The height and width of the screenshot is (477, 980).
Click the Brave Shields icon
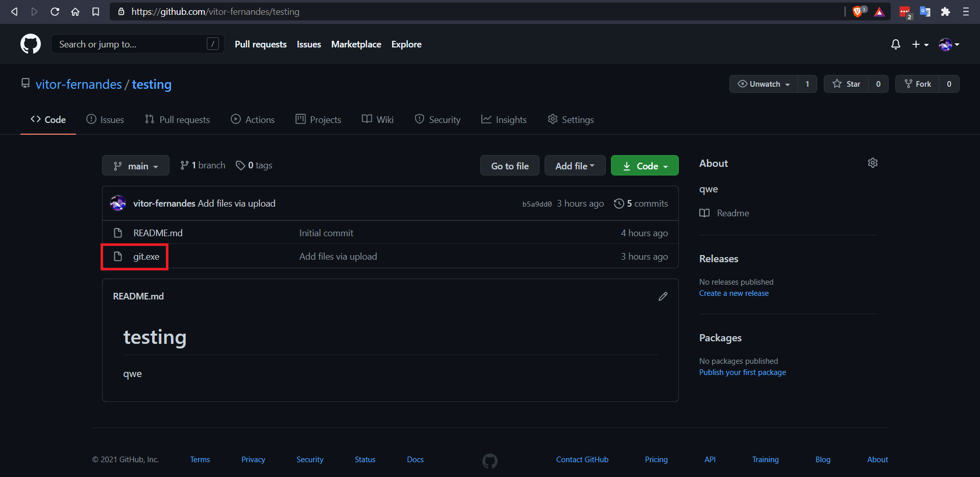pyautogui.click(x=857, y=12)
